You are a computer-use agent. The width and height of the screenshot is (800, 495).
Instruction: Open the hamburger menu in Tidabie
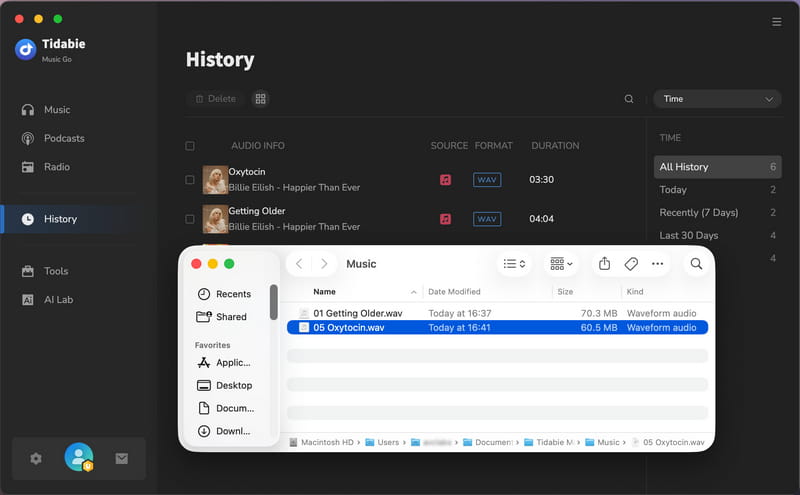[777, 21]
